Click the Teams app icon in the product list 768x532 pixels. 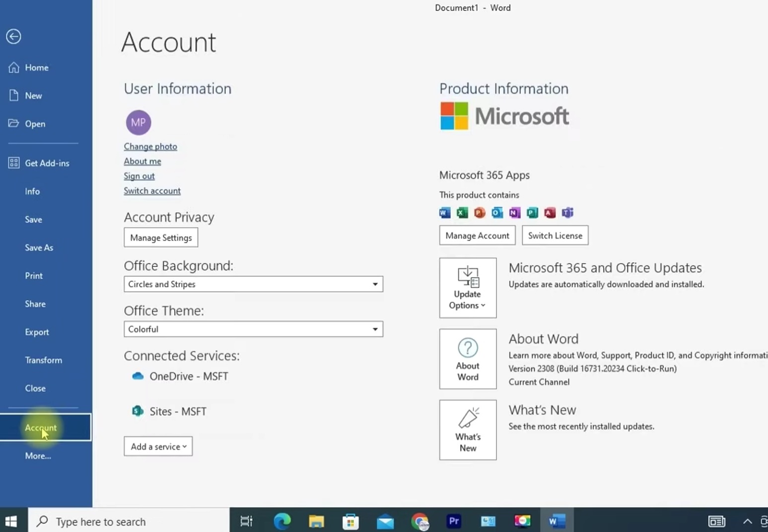(567, 213)
